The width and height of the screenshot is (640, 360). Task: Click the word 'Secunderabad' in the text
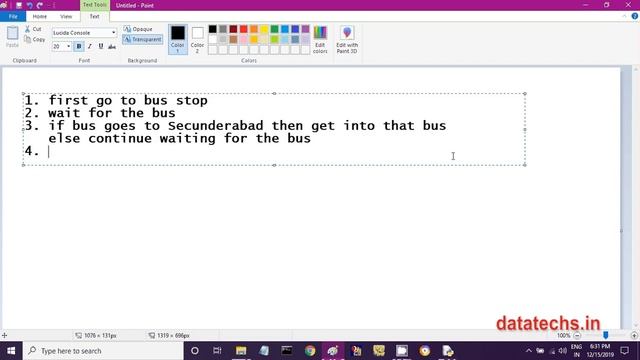click(215, 126)
